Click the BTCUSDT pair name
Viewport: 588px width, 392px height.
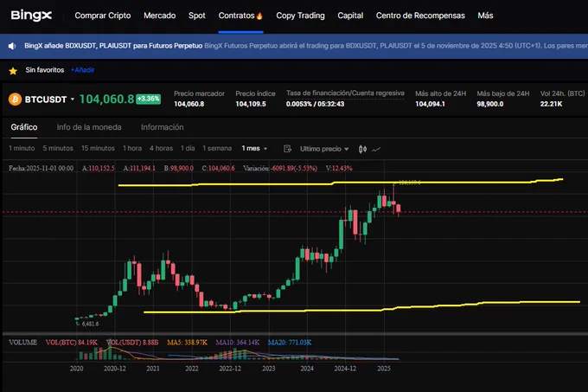tap(45, 100)
